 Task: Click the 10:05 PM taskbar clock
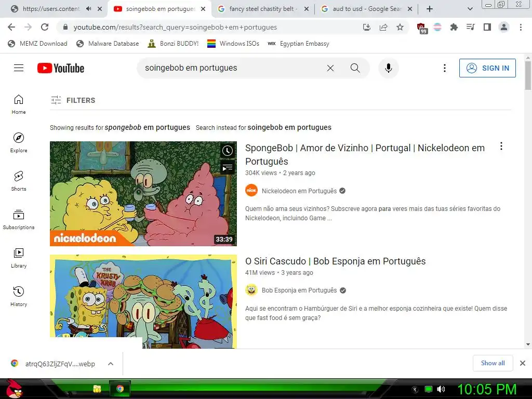pos(487,389)
